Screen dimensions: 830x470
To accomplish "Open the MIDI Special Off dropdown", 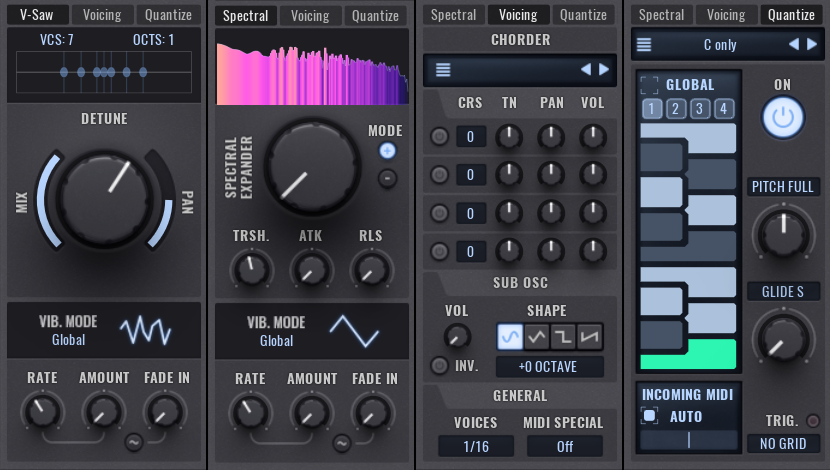I will coord(565,447).
